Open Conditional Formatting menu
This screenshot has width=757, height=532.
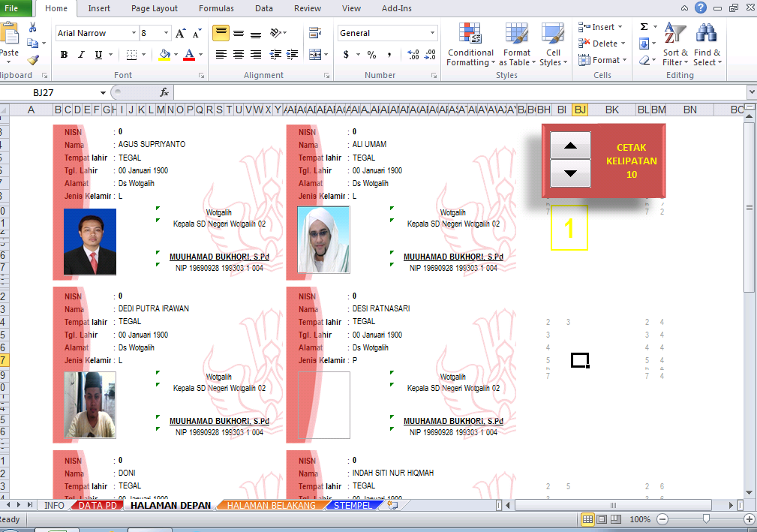click(x=470, y=44)
